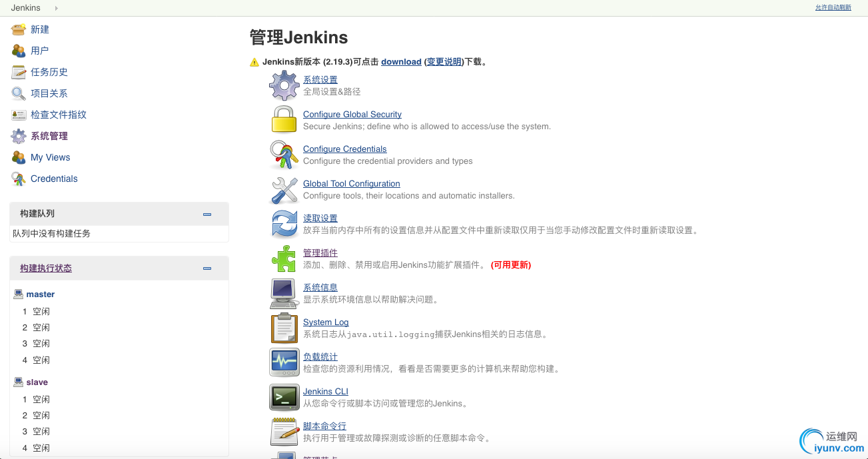This screenshot has height=459, width=868.
Task: Click the Global Tool Configuration wrench icon
Action: pos(284,189)
